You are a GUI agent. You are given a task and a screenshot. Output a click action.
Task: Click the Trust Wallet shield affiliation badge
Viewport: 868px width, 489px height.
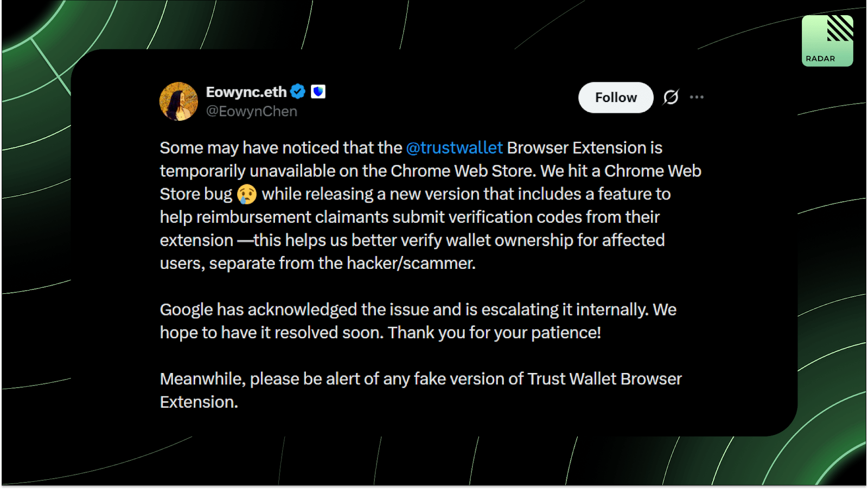click(318, 92)
